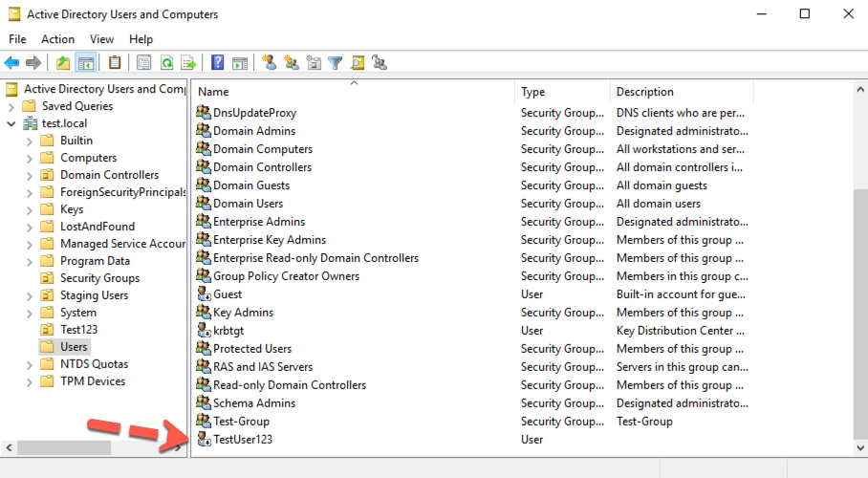Select the Users container in tree

[74, 347]
